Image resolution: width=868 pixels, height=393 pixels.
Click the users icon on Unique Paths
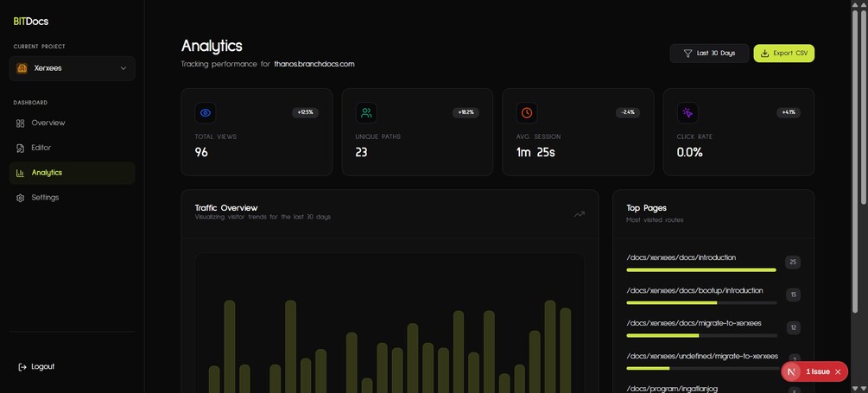coord(366,113)
